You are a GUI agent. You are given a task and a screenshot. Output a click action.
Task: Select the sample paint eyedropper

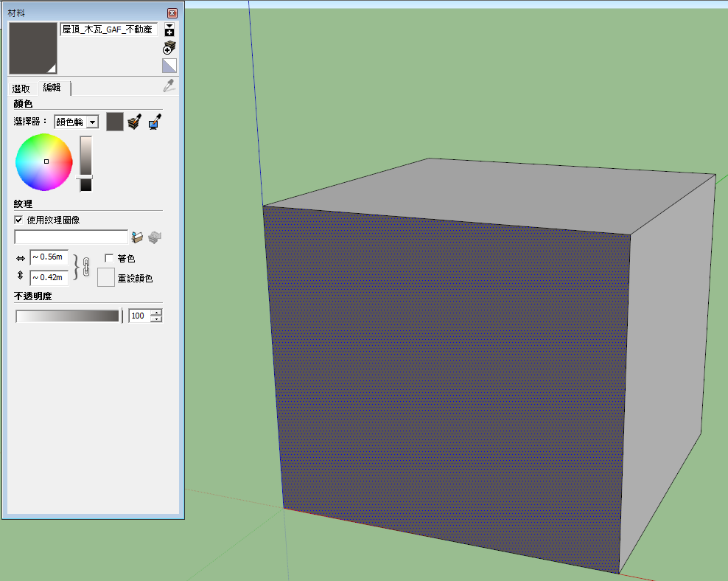(169, 86)
